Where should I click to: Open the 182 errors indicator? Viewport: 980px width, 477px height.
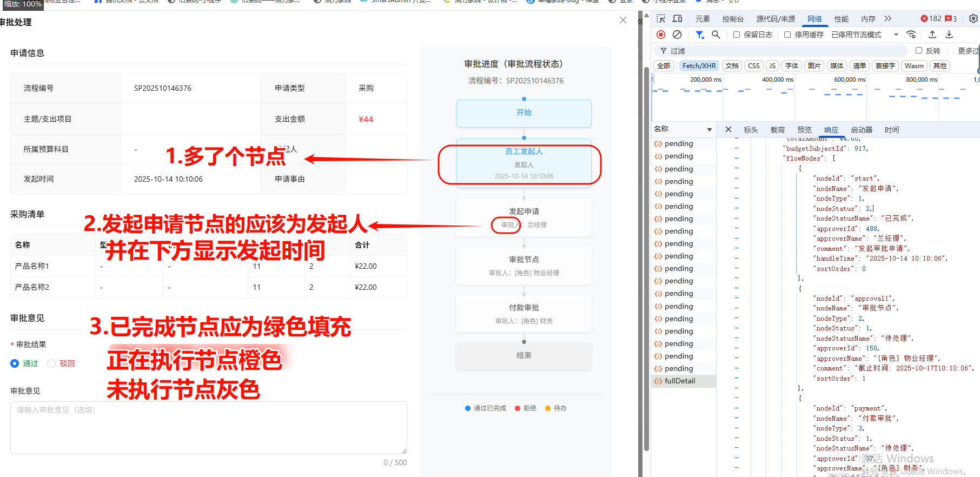931,18
